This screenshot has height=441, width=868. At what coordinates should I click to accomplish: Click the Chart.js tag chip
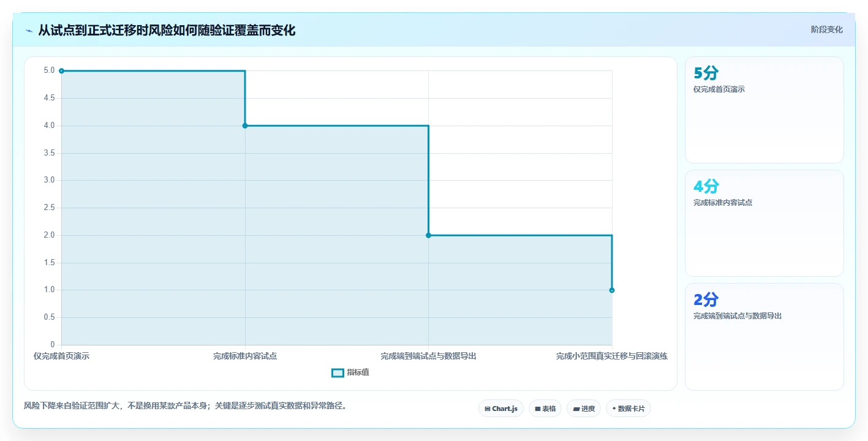point(500,409)
